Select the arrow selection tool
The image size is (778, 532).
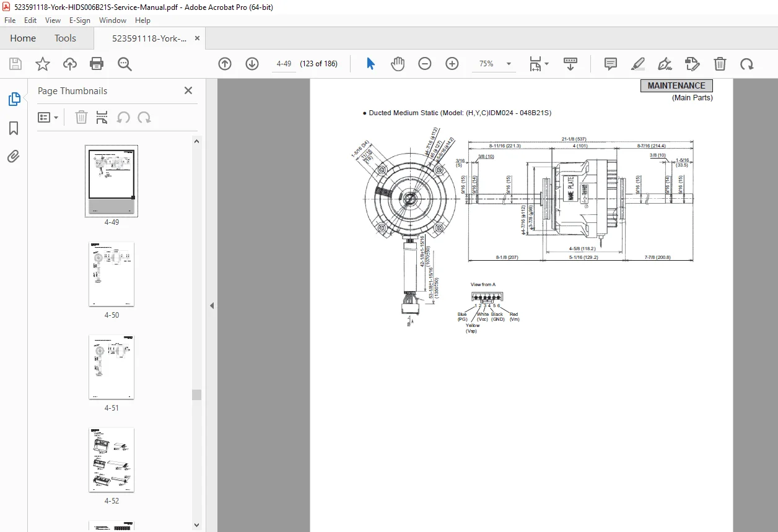click(370, 64)
